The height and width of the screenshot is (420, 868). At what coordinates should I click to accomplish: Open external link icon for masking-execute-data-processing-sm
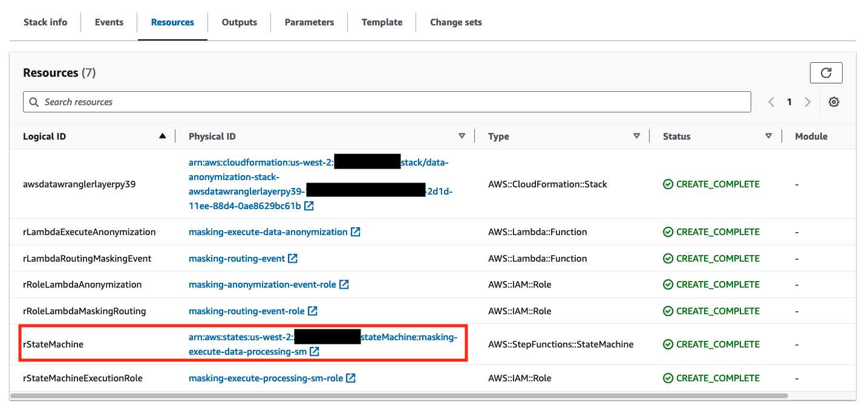click(x=315, y=351)
